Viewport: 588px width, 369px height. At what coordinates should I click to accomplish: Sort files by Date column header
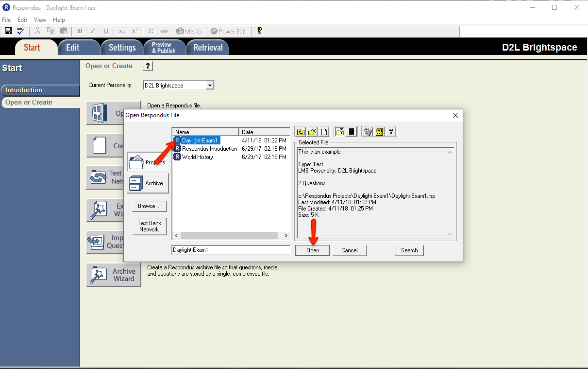point(265,132)
